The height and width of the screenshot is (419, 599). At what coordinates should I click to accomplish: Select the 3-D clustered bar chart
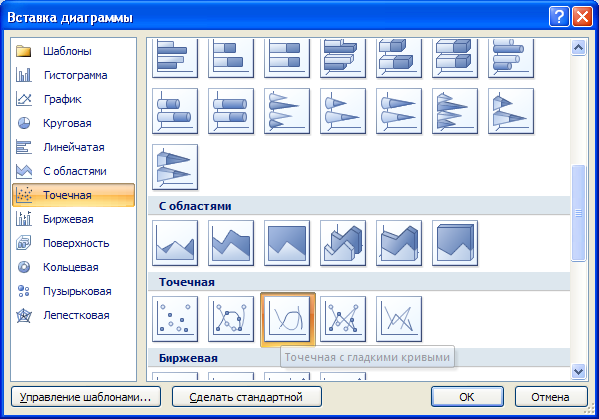[343, 58]
